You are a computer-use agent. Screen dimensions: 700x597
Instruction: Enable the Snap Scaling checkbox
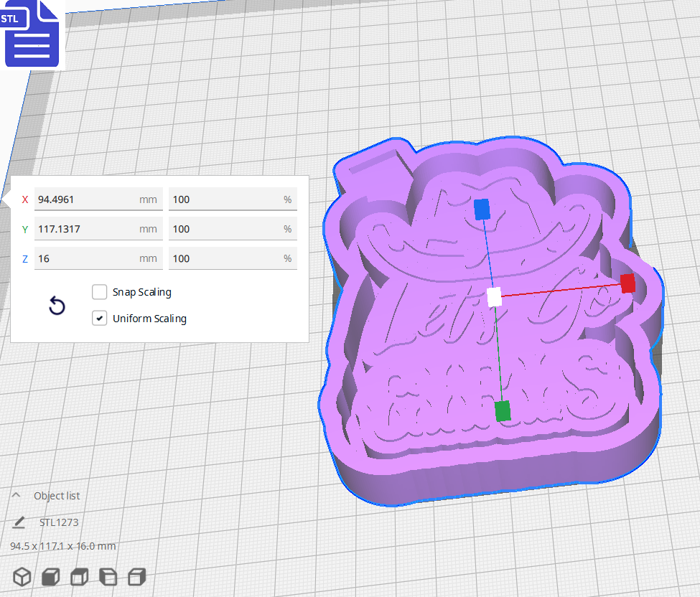(99, 292)
